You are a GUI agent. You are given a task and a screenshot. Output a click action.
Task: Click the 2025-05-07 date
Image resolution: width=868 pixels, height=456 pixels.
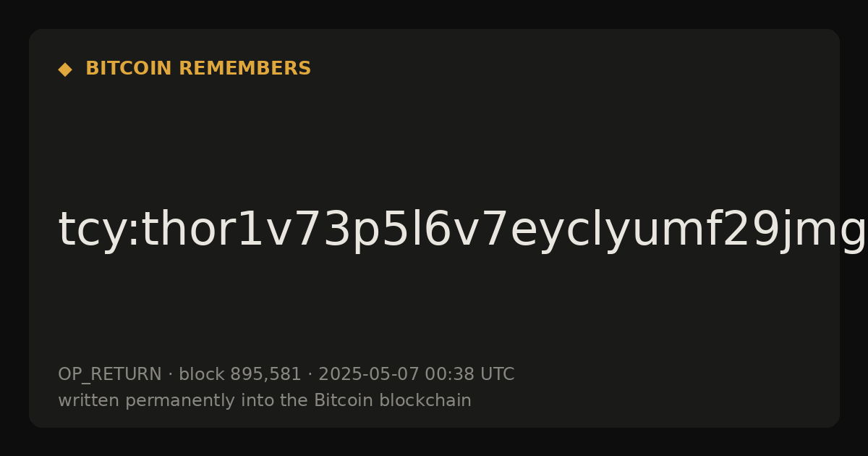[x=369, y=374]
